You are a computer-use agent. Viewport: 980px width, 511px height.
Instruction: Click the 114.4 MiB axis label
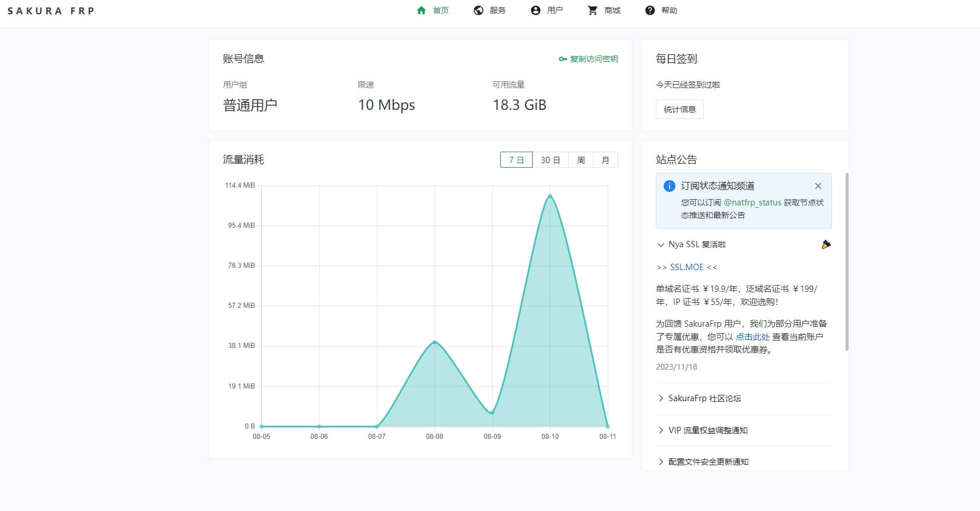pyautogui.click(x=240, y=185)
